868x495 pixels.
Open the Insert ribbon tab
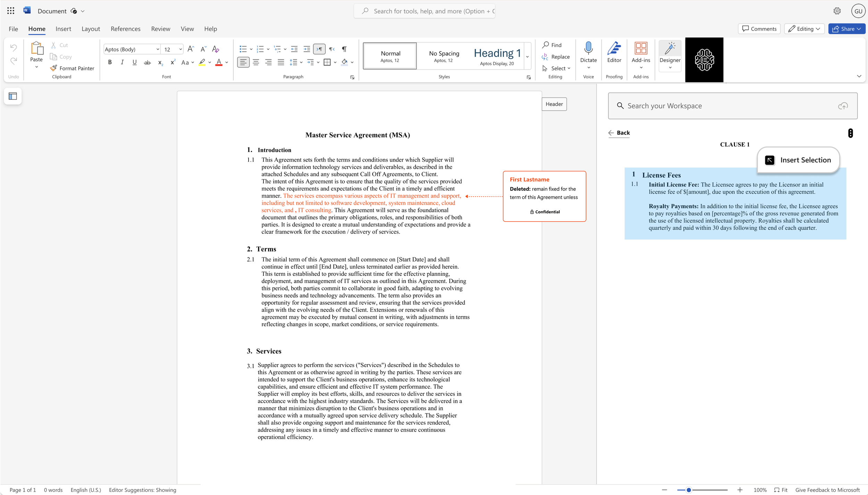[64, 29]
